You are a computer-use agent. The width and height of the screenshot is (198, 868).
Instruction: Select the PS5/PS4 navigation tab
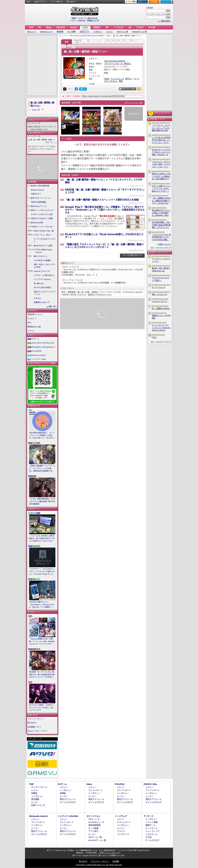tap(61, 27)
